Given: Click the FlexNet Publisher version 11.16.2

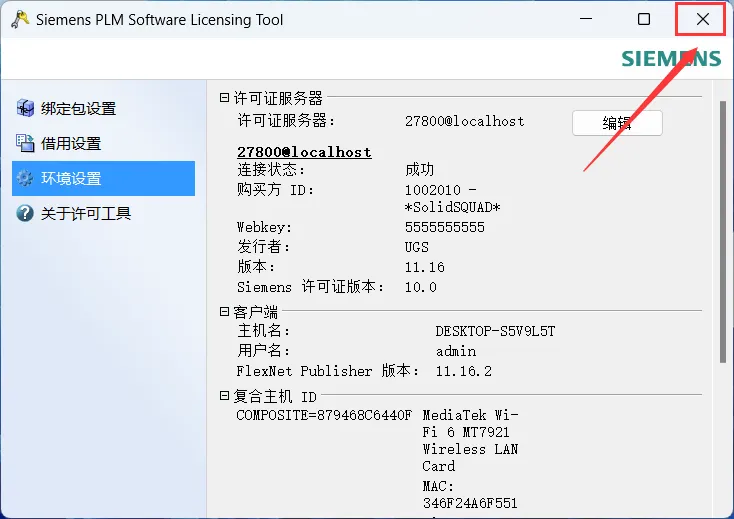Looking at the screenshot, I should click(x=464, y=371).
